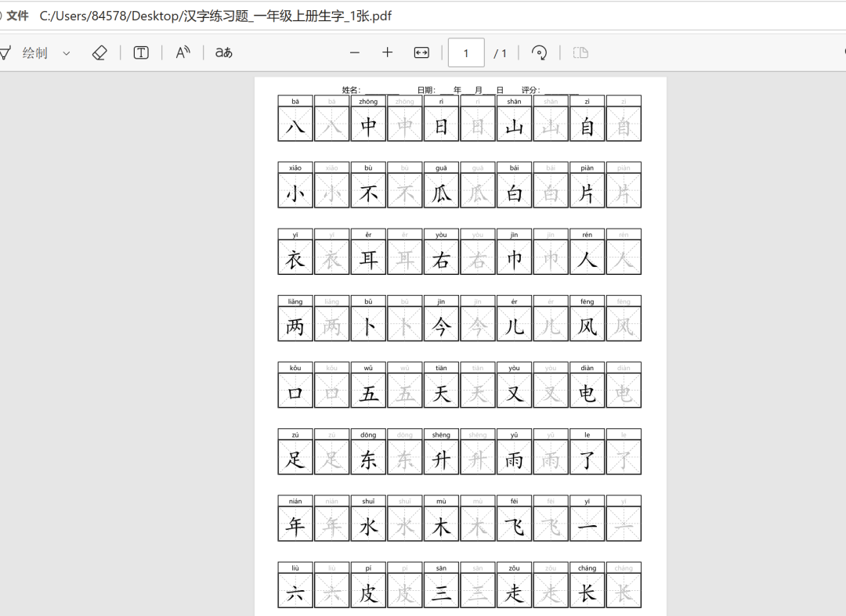Click the dark character 五 cell
Viewport: 846px width, 616px height.
pos(368,391)
